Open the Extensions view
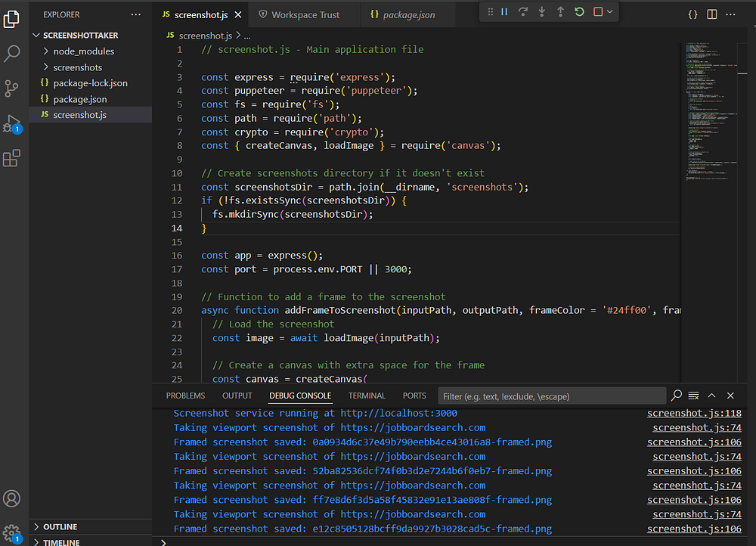This screenshot has width=756, height=546. coord(12,158)
